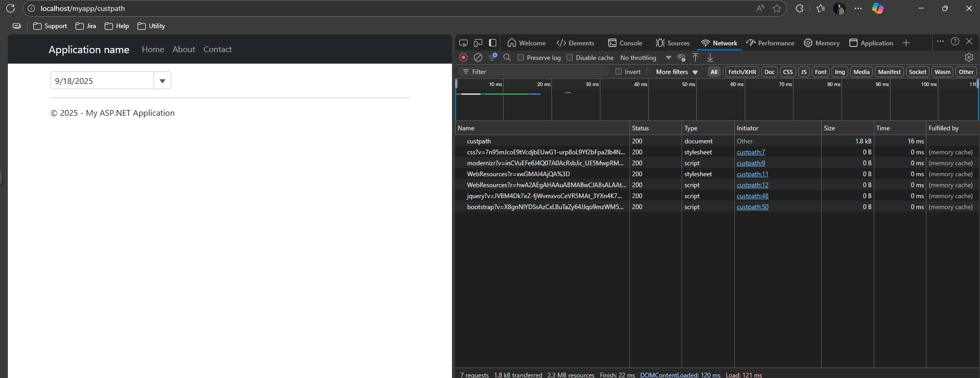
Task: Switch to the Sources tab
Action: click(x=672, y=43)
